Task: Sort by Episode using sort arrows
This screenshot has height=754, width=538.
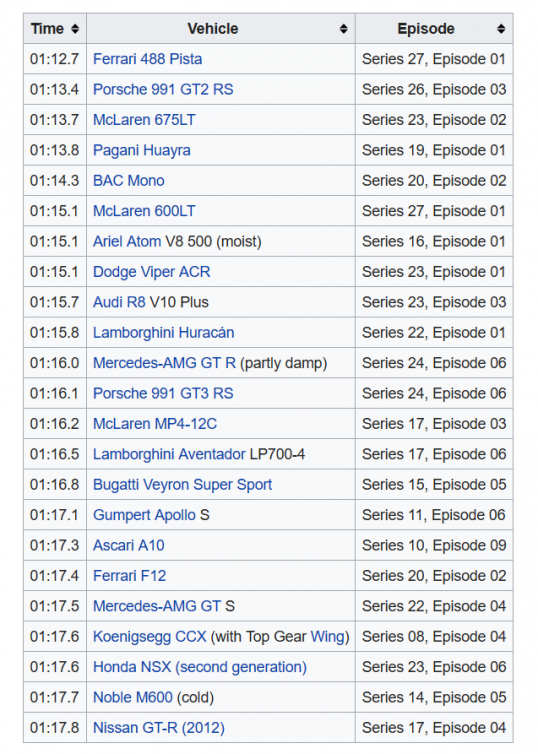Action: coord(501,29)
